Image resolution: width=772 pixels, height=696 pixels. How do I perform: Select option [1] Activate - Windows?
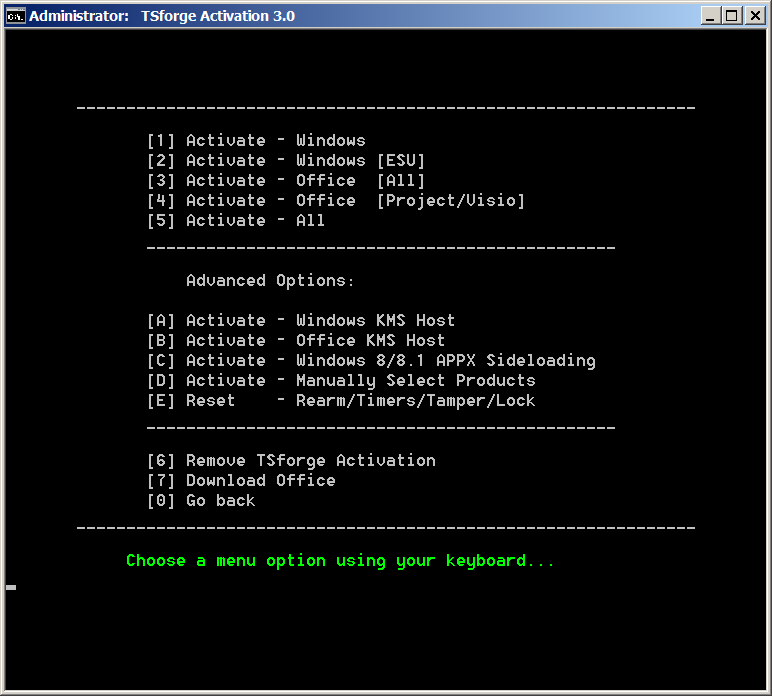pyautogui.click(x=256, y=141)
